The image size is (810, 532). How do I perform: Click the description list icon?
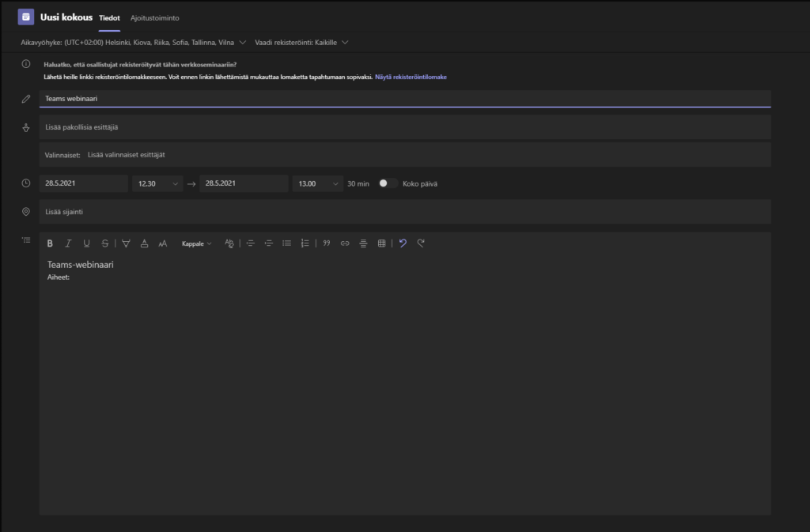[26, 240]
